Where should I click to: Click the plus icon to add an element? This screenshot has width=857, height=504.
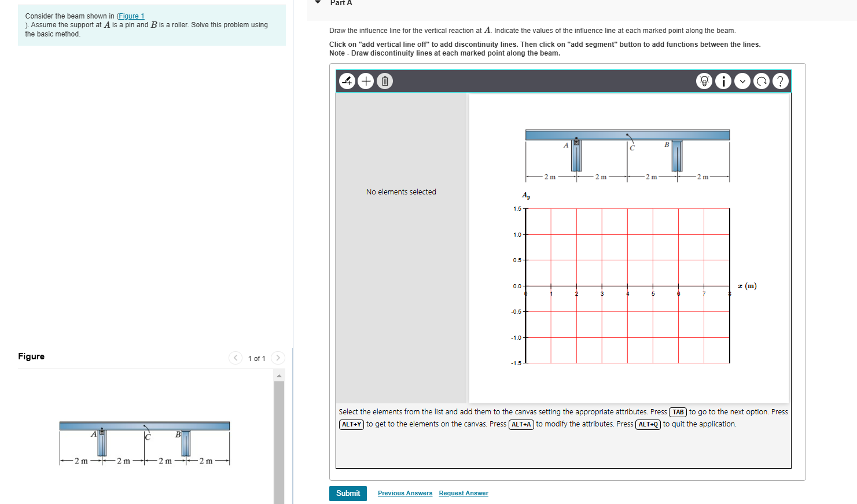[365, 81]
